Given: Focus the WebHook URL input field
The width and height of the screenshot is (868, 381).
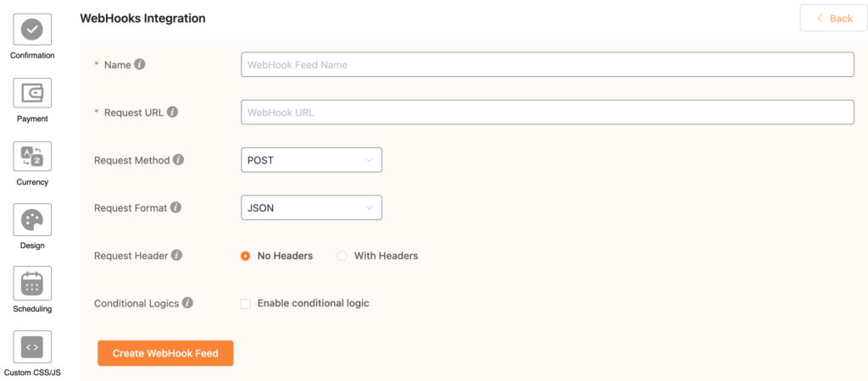Looking at the screenshot, I should point(548,113).
